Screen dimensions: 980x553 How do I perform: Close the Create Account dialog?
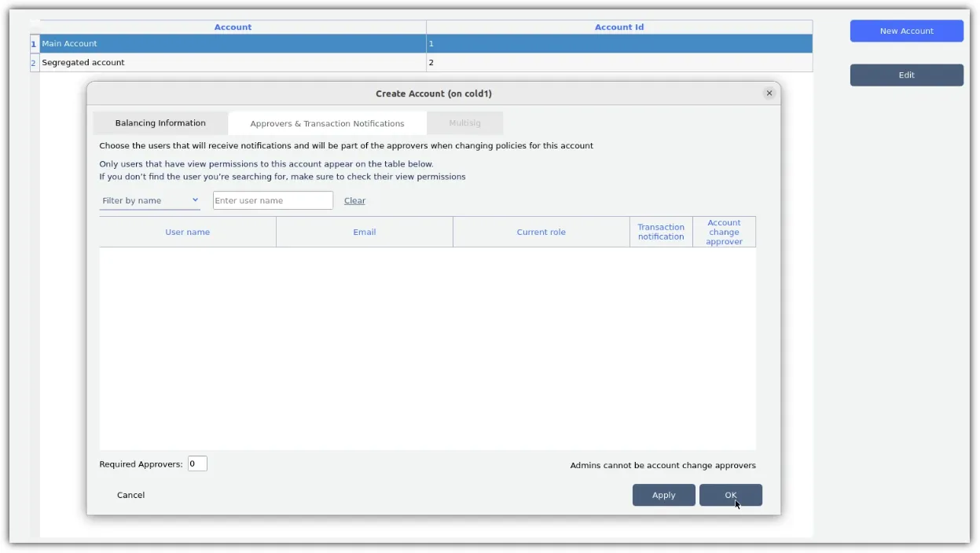769,93
